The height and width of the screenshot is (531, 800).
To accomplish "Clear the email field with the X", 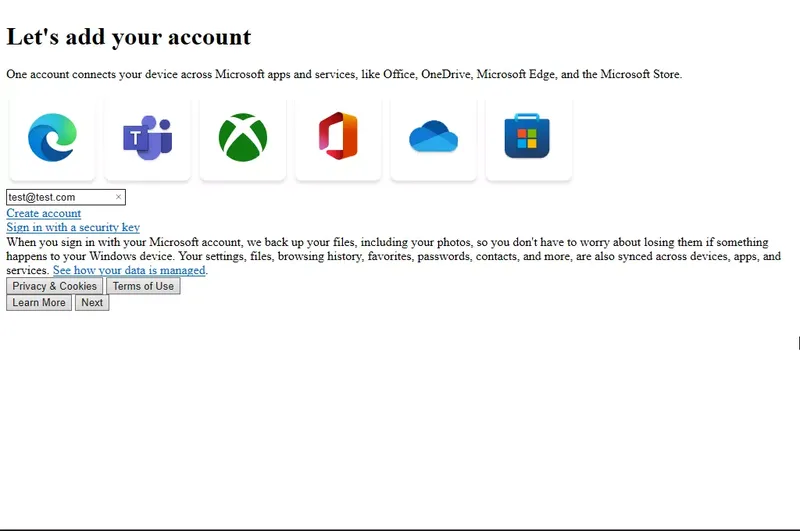I will pos(118,197).
